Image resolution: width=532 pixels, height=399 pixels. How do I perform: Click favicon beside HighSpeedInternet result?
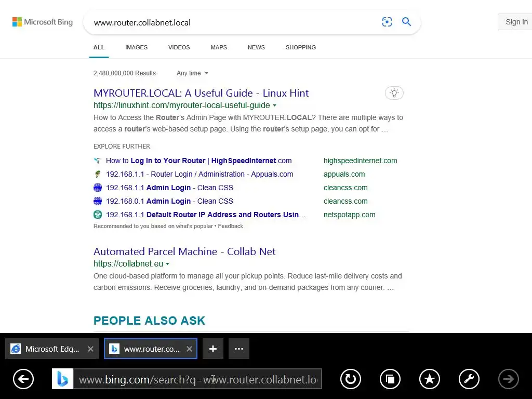coord(98,161)
